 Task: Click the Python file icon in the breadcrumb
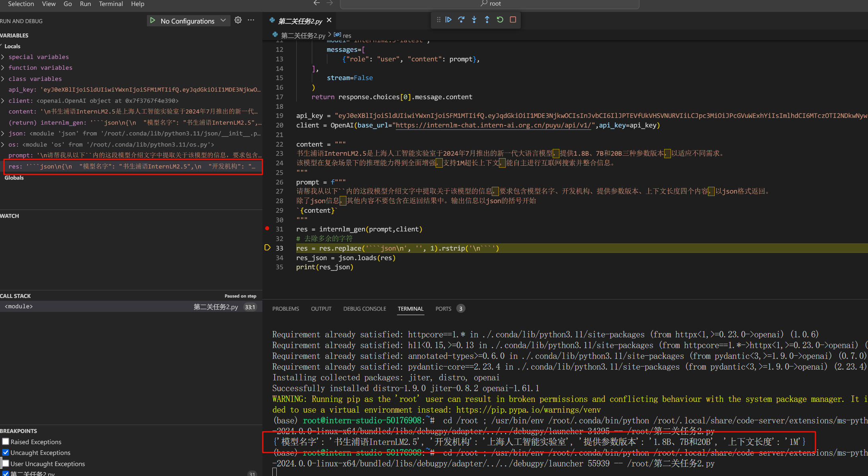coord(275,35)
